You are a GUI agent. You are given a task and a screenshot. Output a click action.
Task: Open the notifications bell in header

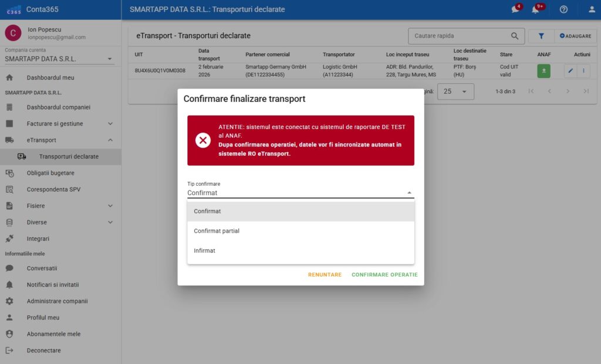click(535, 9)
